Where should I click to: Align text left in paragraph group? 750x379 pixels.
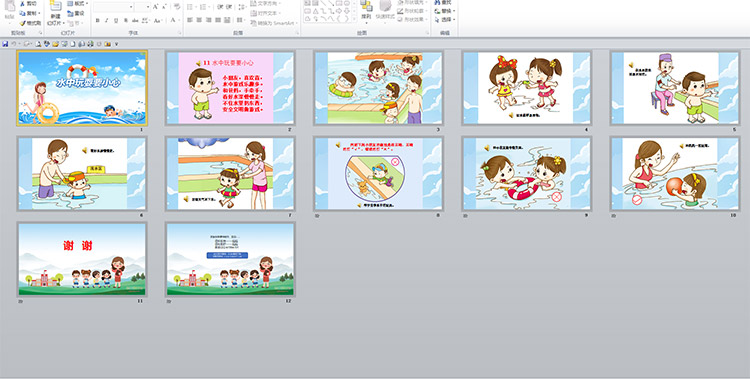(x=189, y=20)
